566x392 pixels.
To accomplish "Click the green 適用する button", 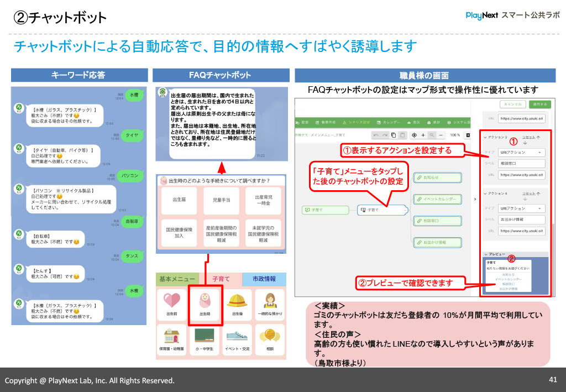I will tap(540, 104).
